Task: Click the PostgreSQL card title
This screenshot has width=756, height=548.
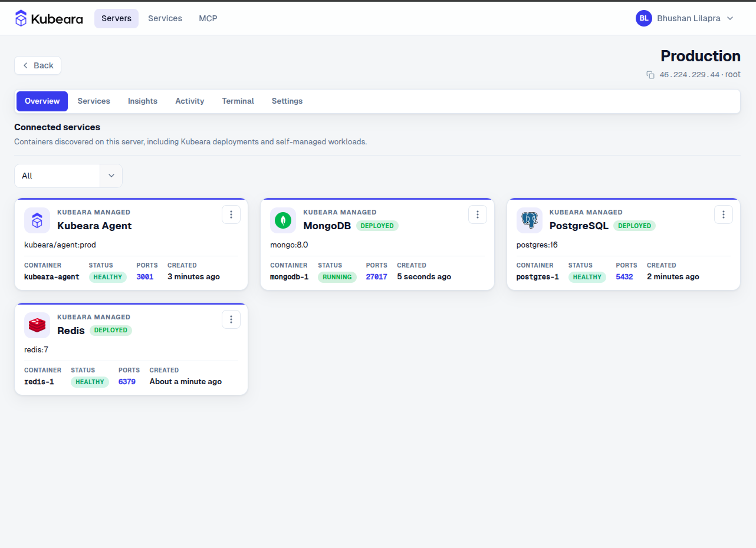Action: pos(579,226)
